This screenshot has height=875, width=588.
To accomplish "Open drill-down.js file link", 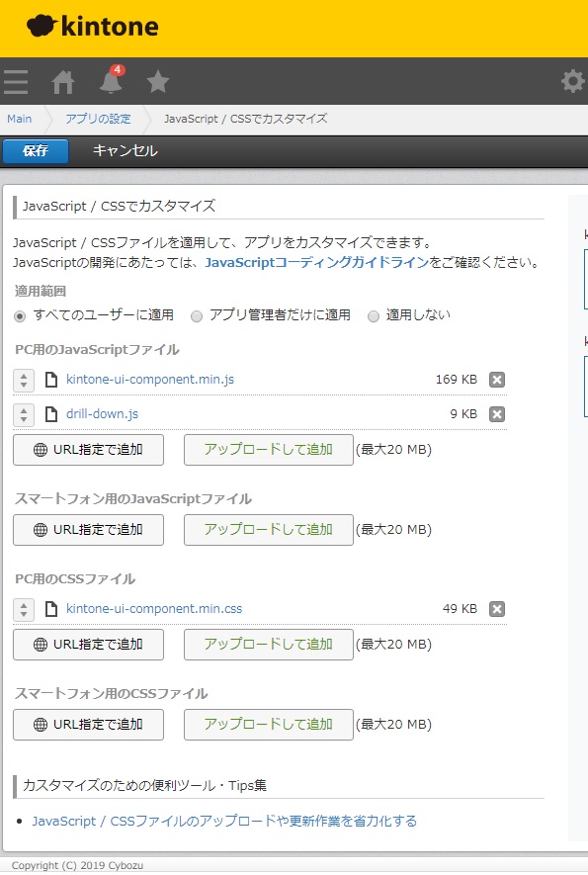I will [102, 414].
